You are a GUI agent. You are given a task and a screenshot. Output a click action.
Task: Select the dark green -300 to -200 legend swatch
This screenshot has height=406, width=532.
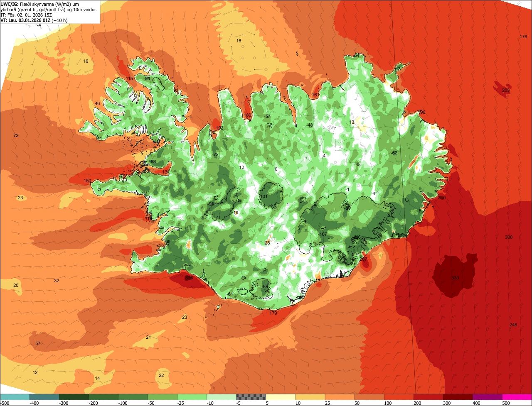click(x=74, y=397)
